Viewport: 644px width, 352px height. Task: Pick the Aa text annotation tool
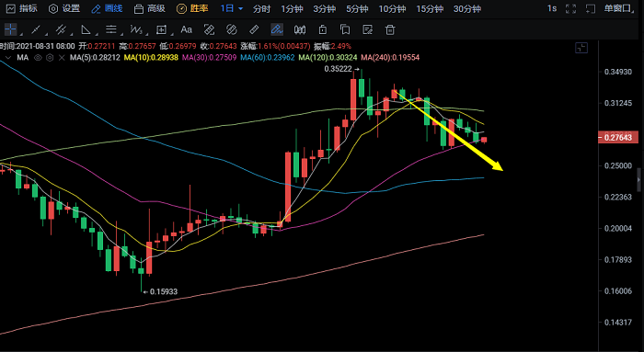(x=186, y=29)
